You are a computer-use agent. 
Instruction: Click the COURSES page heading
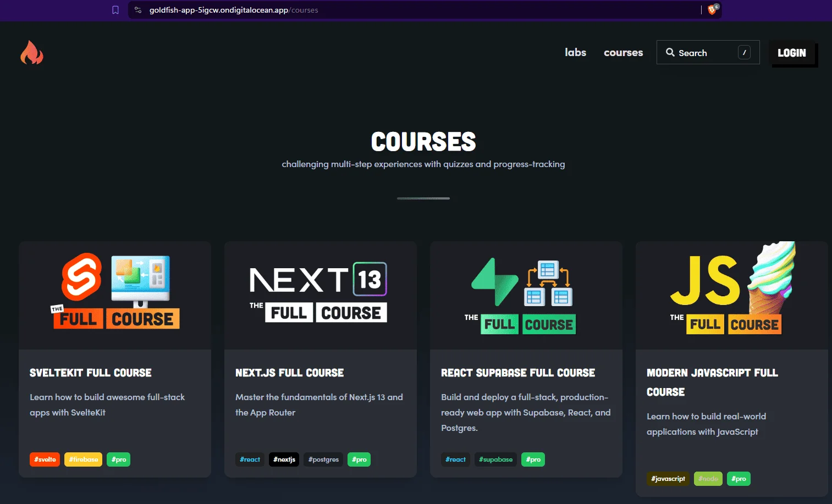(423, 142)
